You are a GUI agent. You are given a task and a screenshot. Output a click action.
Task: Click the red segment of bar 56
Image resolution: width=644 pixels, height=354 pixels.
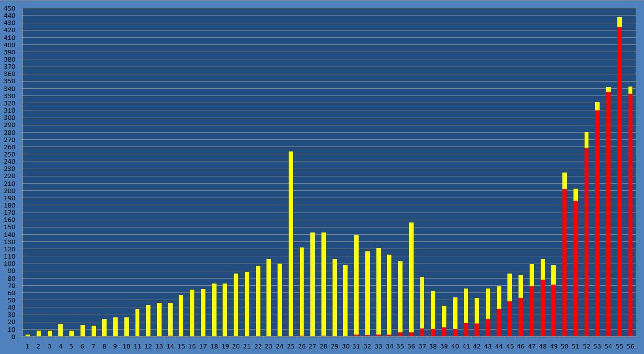coord(630,215)
